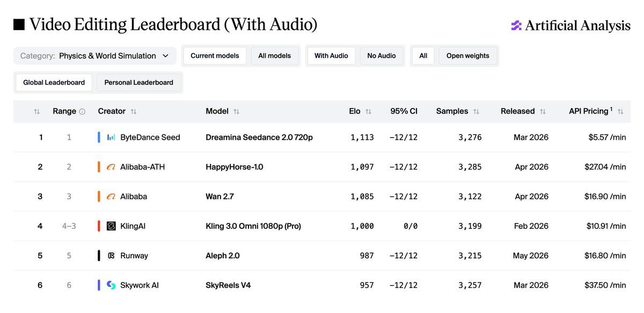Switch to With Audio filter
Image resolution: width=644 pixels, height=313 pixels.
click(x=331, y=56)
